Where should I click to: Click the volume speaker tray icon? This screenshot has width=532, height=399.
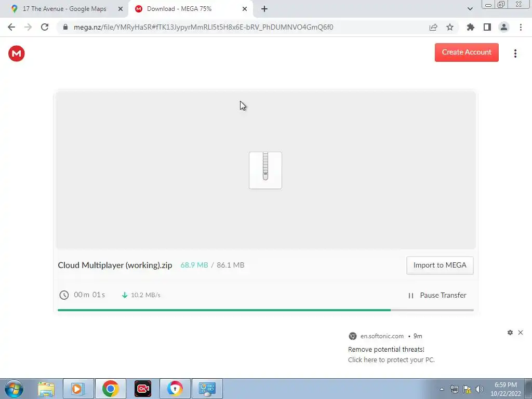[x=479, y=389]
